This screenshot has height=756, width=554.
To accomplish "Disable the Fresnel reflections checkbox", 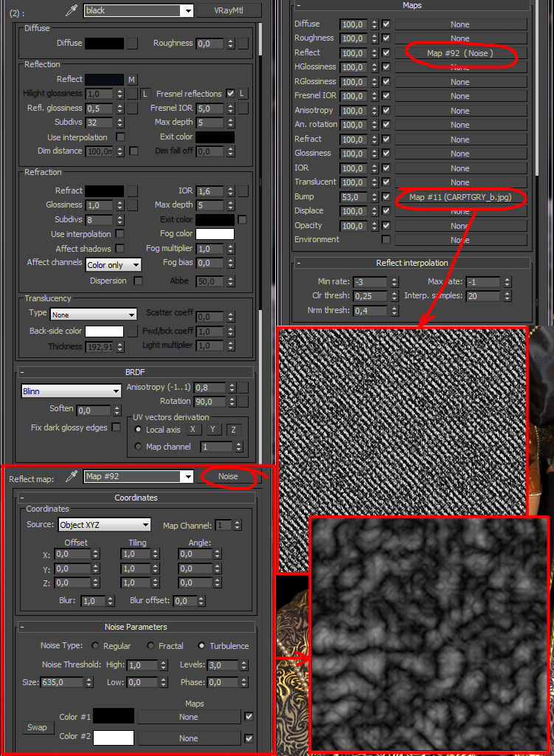I will point(230,94).
